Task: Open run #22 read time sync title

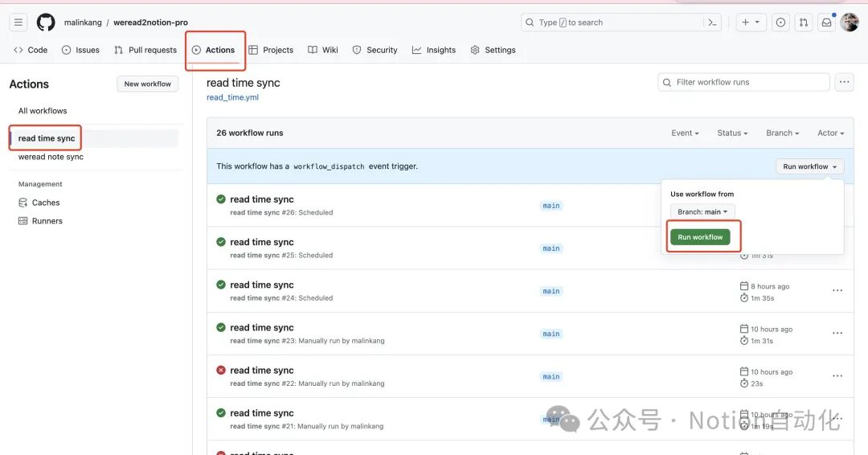Action: click(x=262, y=371)
